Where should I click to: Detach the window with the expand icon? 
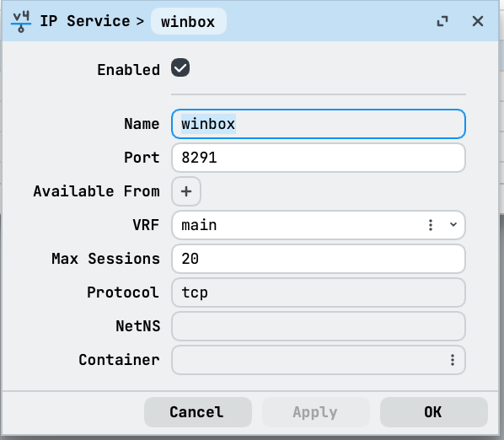point(442,22)
